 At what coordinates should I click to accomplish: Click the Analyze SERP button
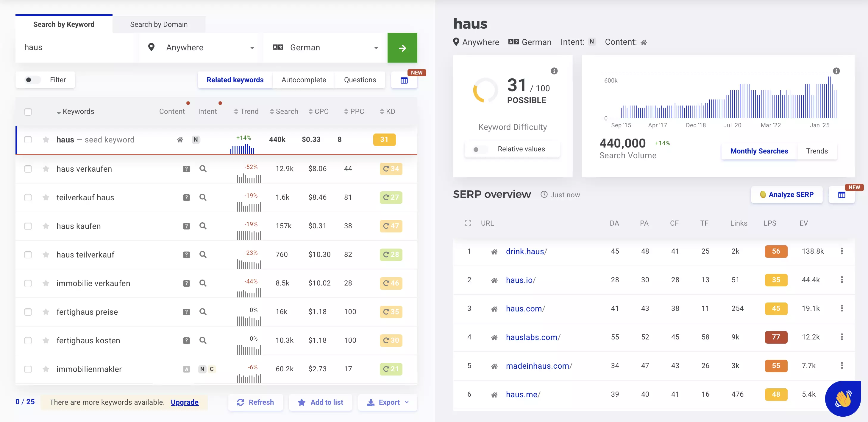pos(786,194)
